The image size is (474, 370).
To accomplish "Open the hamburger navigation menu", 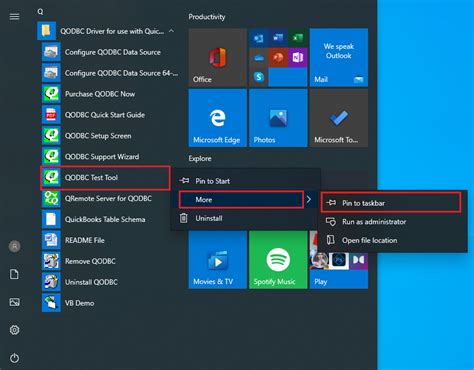I will pos(14,16).
